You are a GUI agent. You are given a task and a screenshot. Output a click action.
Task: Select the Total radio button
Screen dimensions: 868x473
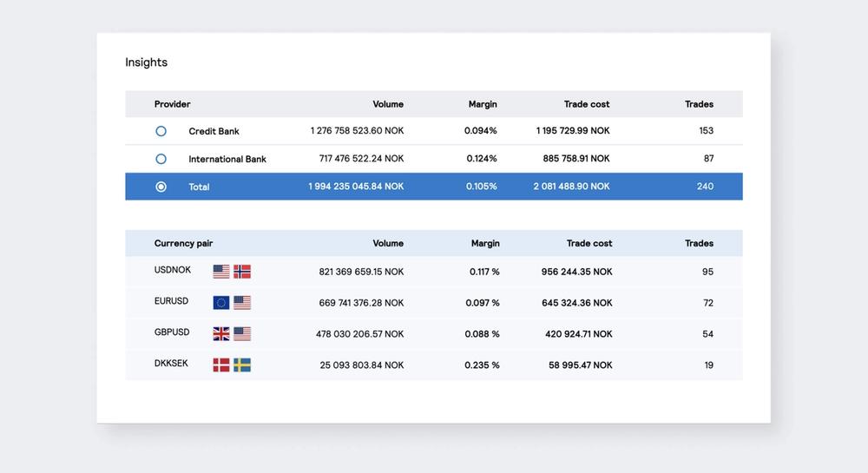[161, 187]
